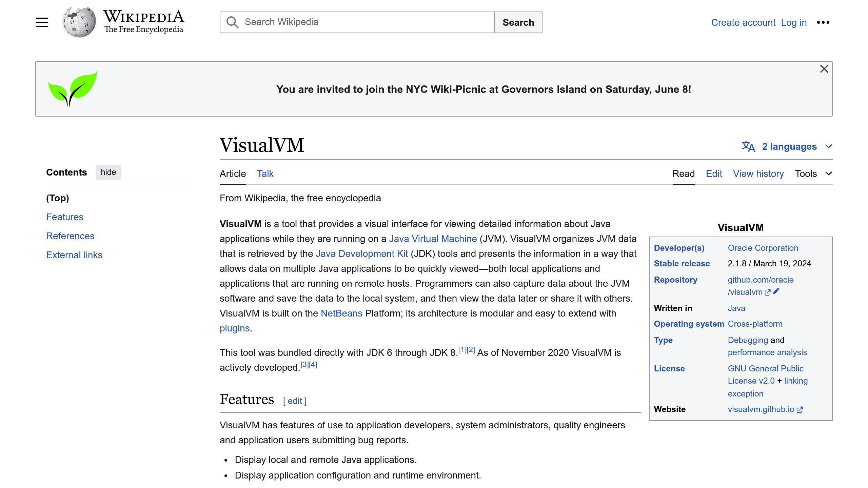Screen dimensions: 868x488
Task: Open the Debugging link
Action: coord(748,340)
